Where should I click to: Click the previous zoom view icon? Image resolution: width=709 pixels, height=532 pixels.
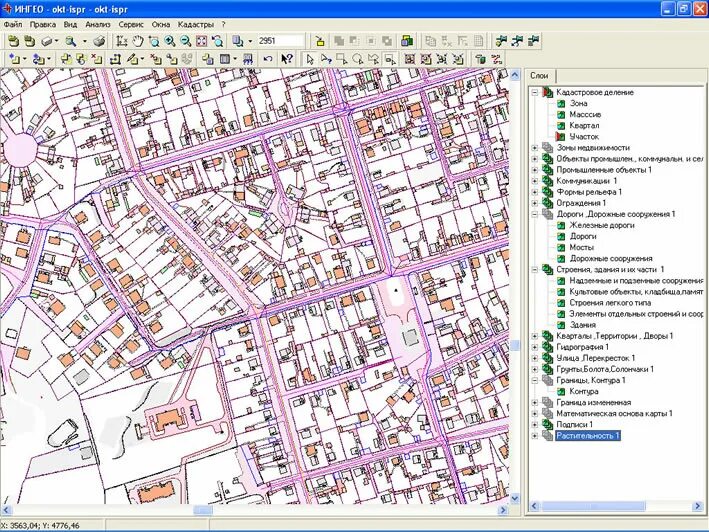click(217, 42)
